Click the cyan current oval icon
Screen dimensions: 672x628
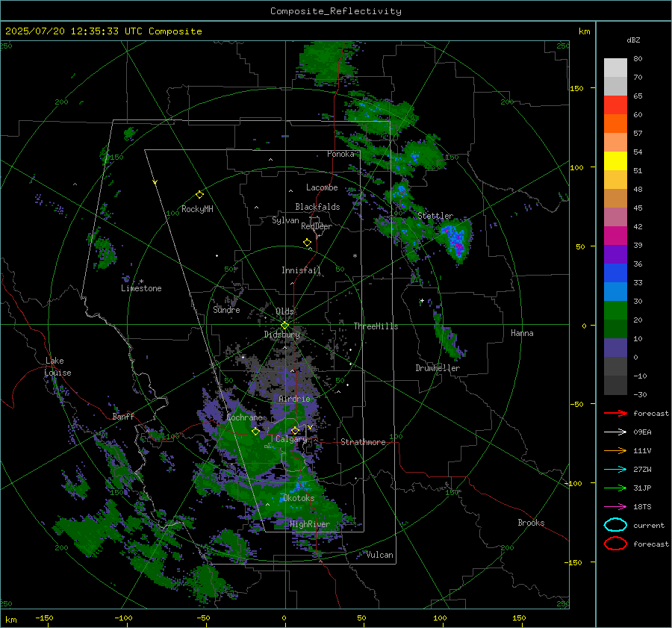(615, 525)
